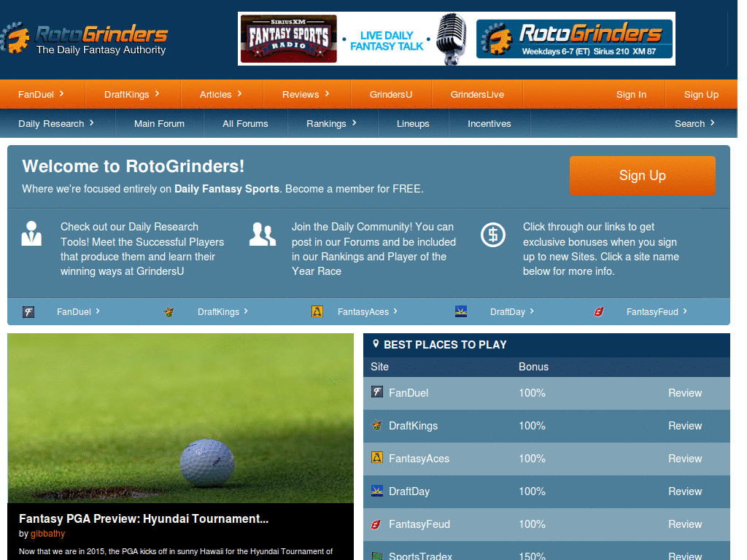Open the Review link for FantasyFeud
The image size is (747, 560).
(x=684, y=524)
